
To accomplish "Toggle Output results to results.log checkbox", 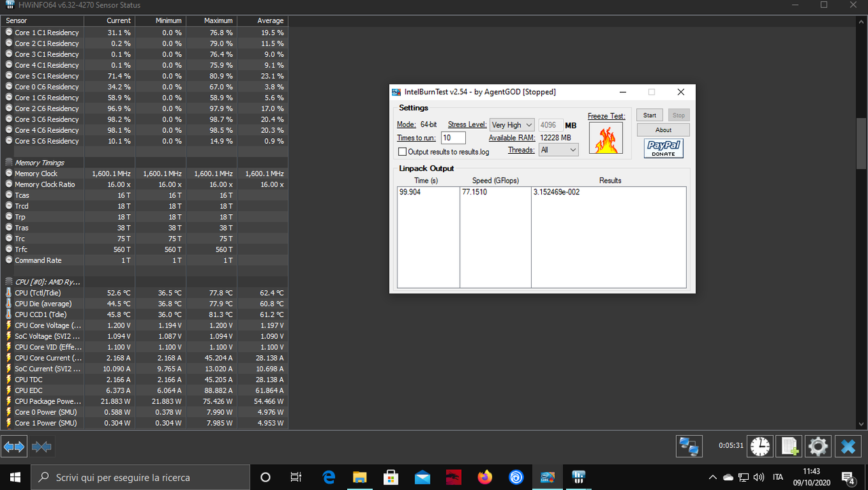I will click(x=403, y=152).
